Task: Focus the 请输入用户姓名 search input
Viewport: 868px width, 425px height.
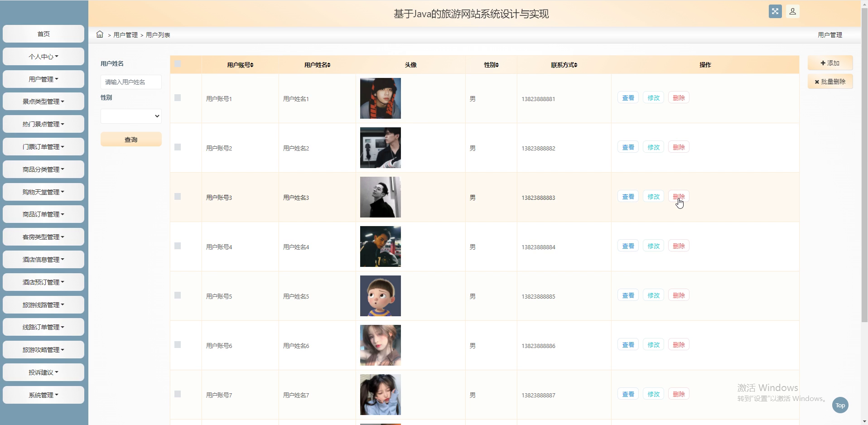Action: [x=131, y=82]
